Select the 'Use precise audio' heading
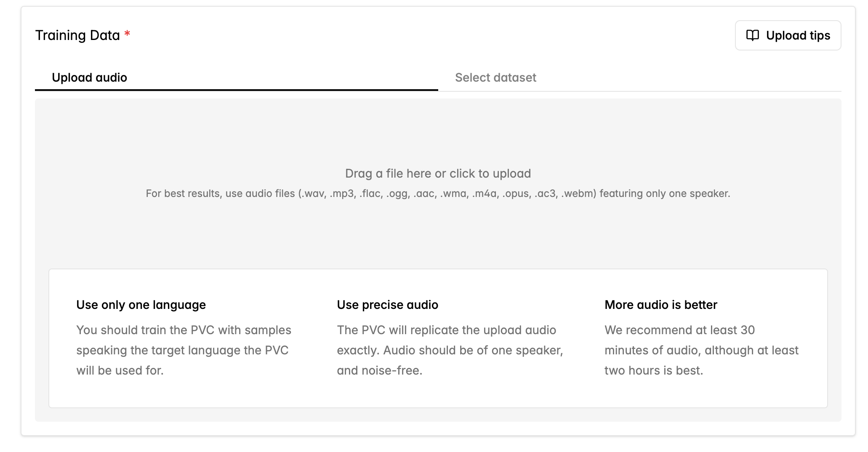The image size is (868, 452). [387, 305]
